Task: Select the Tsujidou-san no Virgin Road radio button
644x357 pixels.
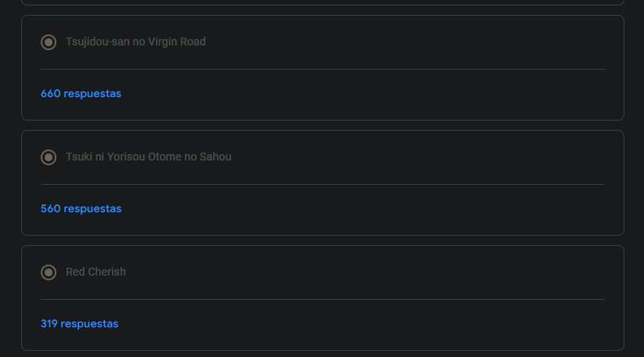Action: click(x=49, y=42)
